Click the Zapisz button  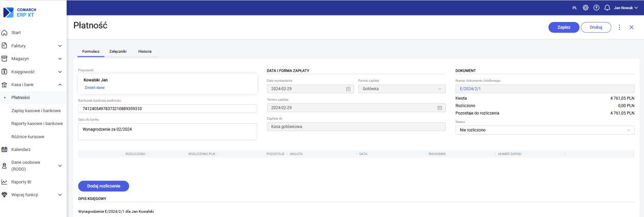[563, 27]
